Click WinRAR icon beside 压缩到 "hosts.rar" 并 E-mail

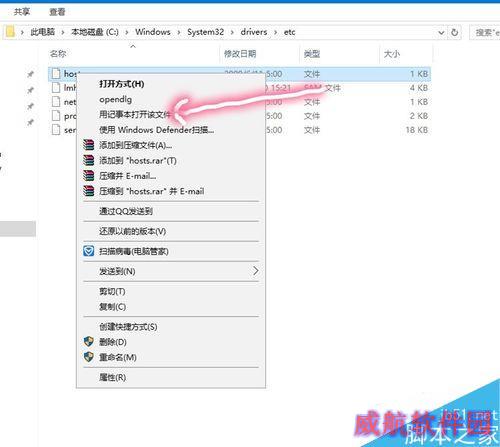pos(88,191)
